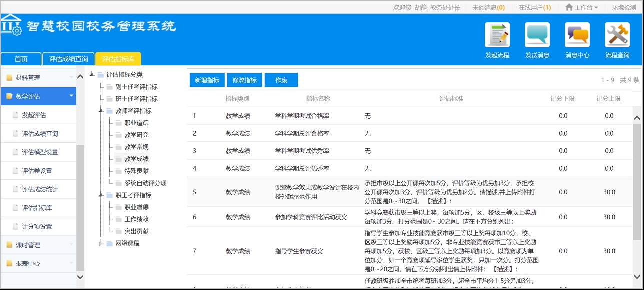
Task: Select the 指导学生参赛获奖 row
Action: [x=410, y=251]
